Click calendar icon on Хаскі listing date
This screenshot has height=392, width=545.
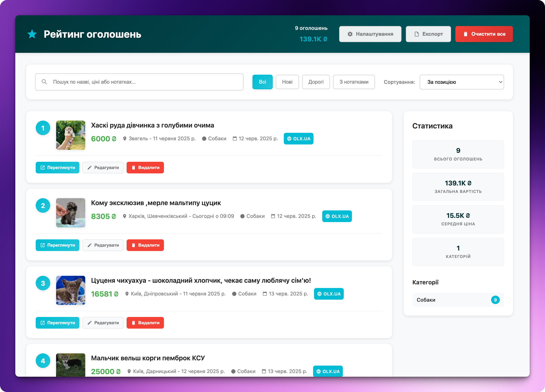pos(235,139)
